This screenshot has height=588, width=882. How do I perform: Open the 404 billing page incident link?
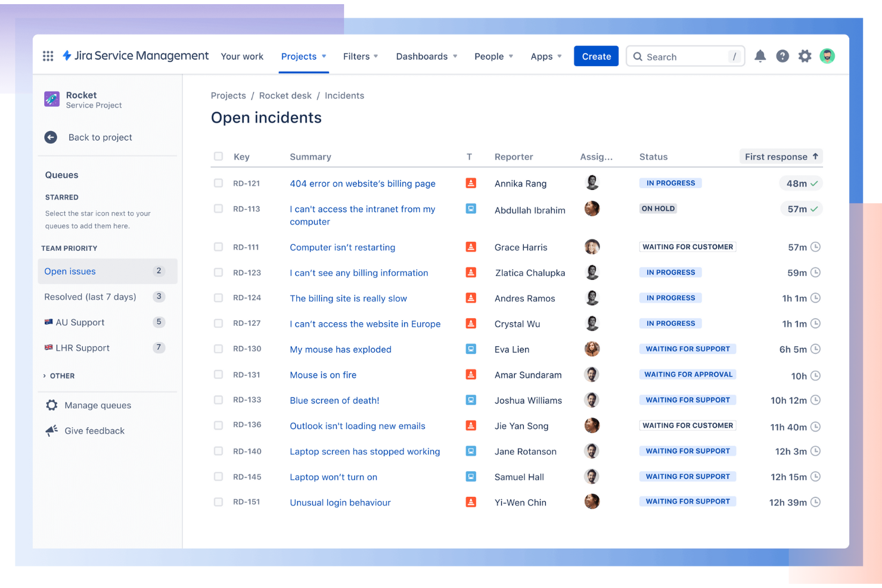[362, 183]
